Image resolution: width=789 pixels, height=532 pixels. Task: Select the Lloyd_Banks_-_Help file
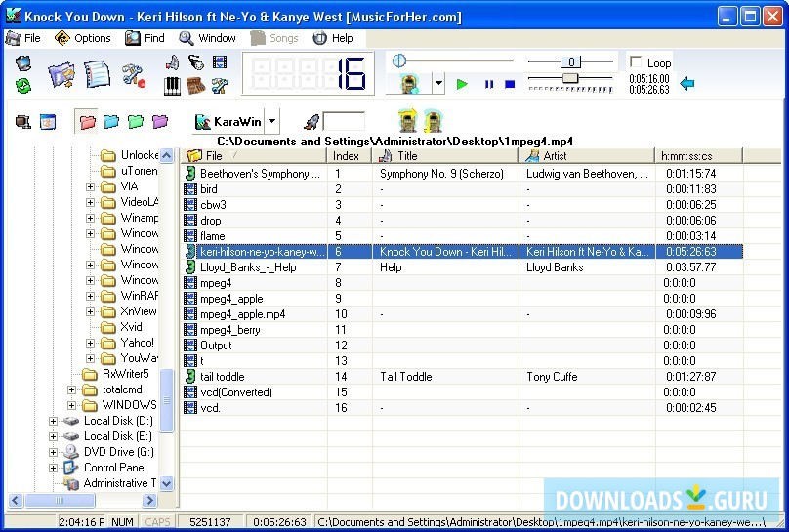[x=462, y=267]
